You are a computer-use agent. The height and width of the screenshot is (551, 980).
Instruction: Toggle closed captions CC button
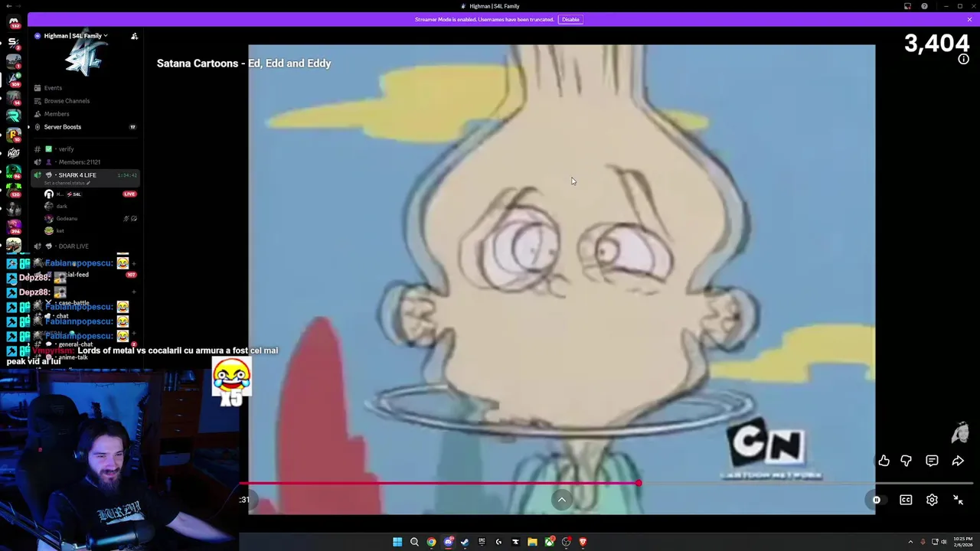[906, 500]
